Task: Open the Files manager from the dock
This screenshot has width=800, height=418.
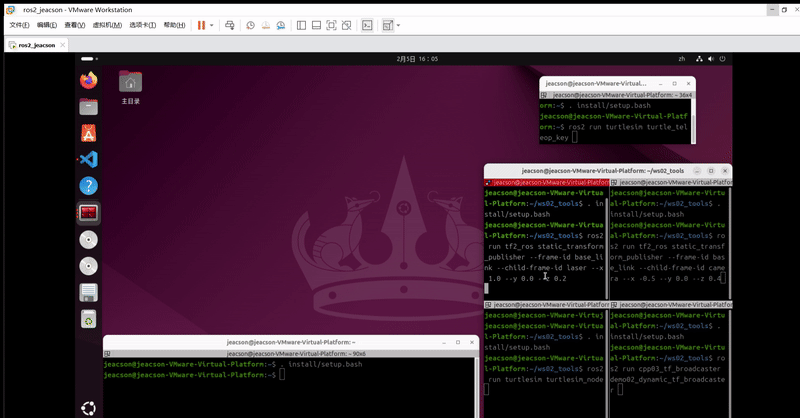Action: click(88, 106)
